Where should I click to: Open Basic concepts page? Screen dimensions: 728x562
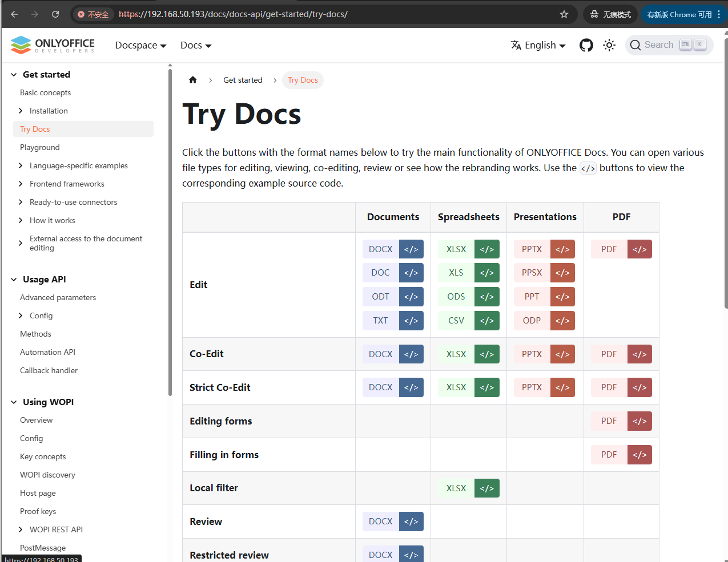tap(46, 92)
